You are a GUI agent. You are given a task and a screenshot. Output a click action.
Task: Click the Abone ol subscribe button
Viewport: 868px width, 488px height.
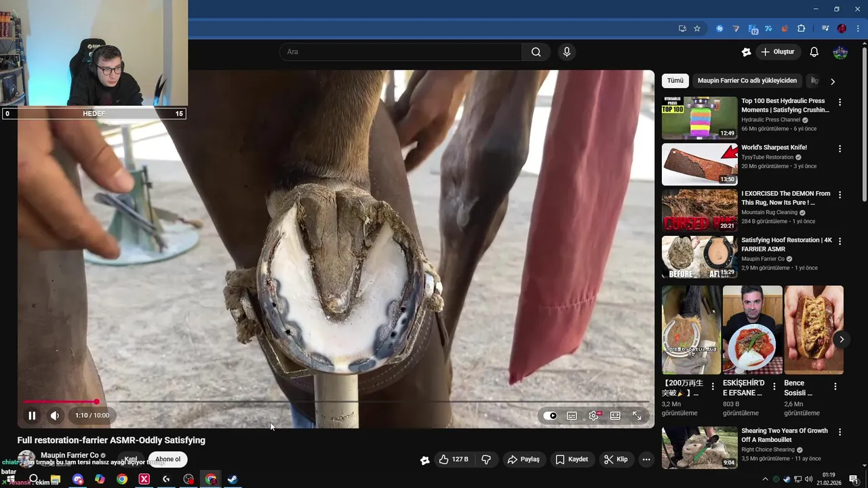coord(167,460)
